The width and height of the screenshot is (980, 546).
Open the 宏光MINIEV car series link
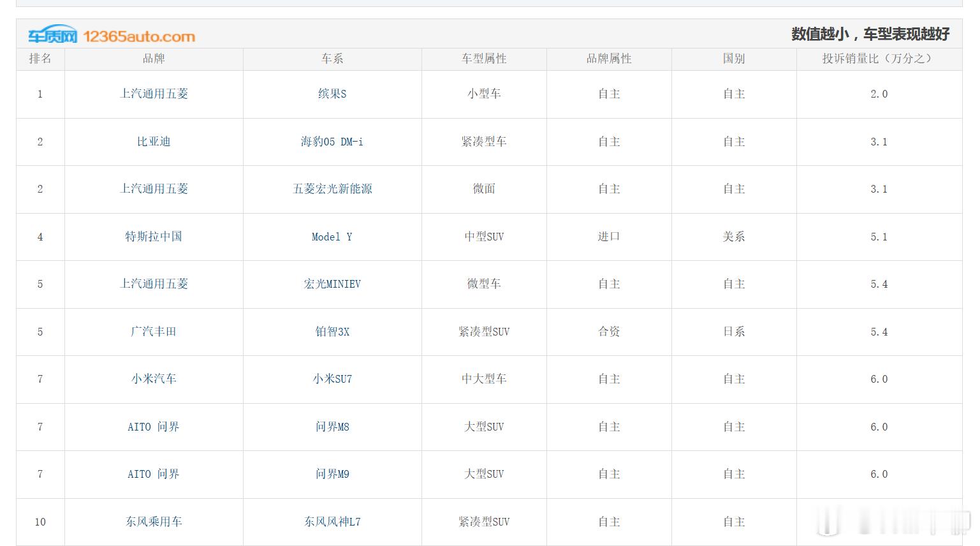pos(332,284)
